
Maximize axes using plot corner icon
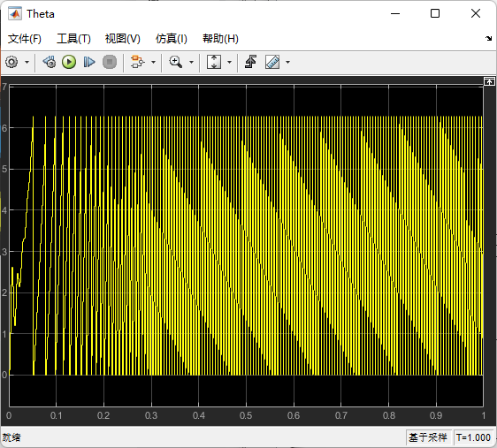pyautogui.click(x=489, y=81)
